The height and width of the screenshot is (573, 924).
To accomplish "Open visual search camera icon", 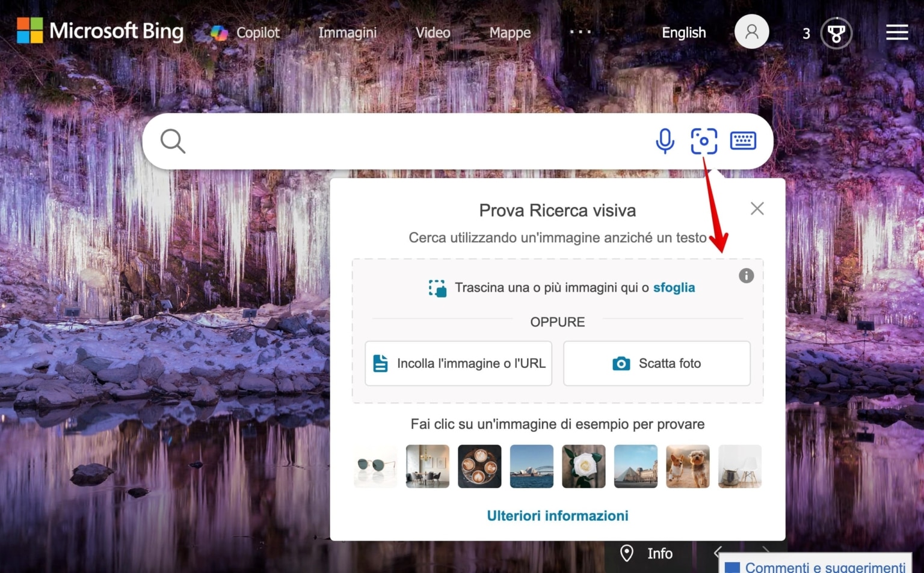I will pyautogui.click(x=704, y=141).
